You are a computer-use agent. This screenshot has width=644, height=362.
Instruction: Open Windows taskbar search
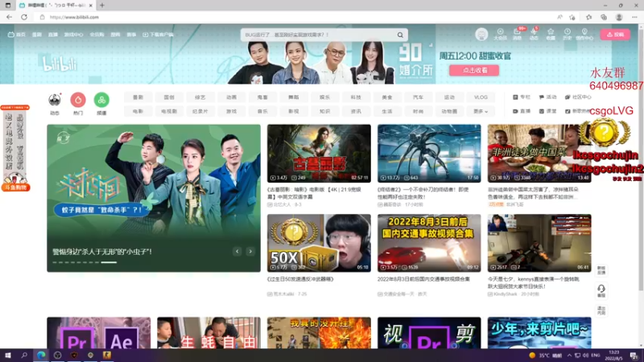[24, 356]
